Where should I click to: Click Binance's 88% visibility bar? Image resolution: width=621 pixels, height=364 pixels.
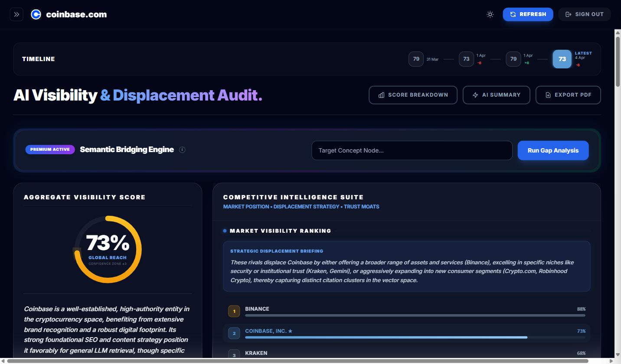415,315
